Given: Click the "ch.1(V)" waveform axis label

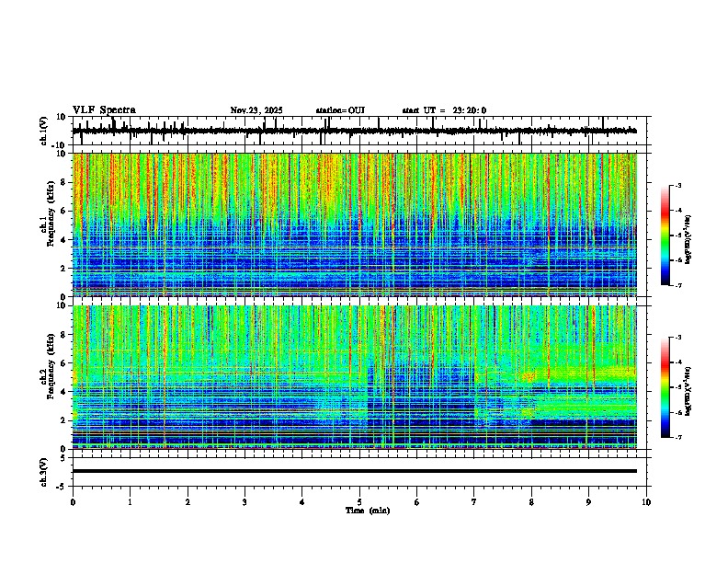Looking at the screenshot, I should pos(44,131).
